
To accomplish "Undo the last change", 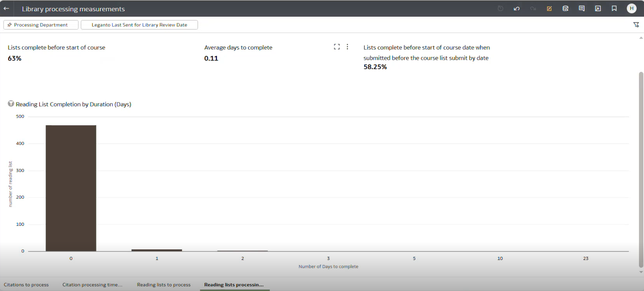I will [517, 9].
